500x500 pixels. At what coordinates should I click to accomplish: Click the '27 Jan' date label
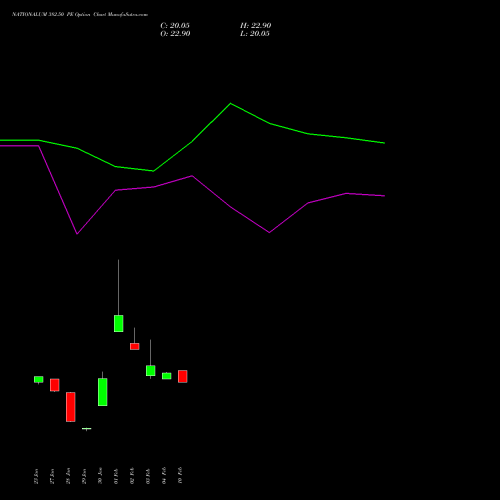coord(52,476)
